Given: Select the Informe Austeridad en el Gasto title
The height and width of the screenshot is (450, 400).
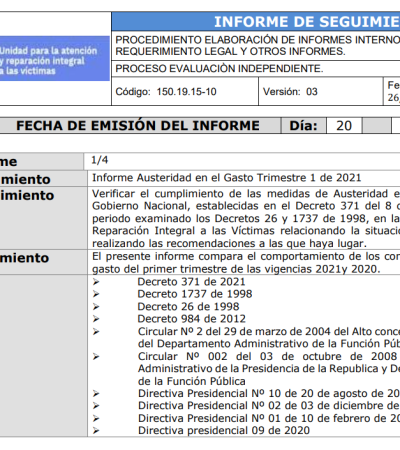Looking at the screenshot, I should (227, 178).
